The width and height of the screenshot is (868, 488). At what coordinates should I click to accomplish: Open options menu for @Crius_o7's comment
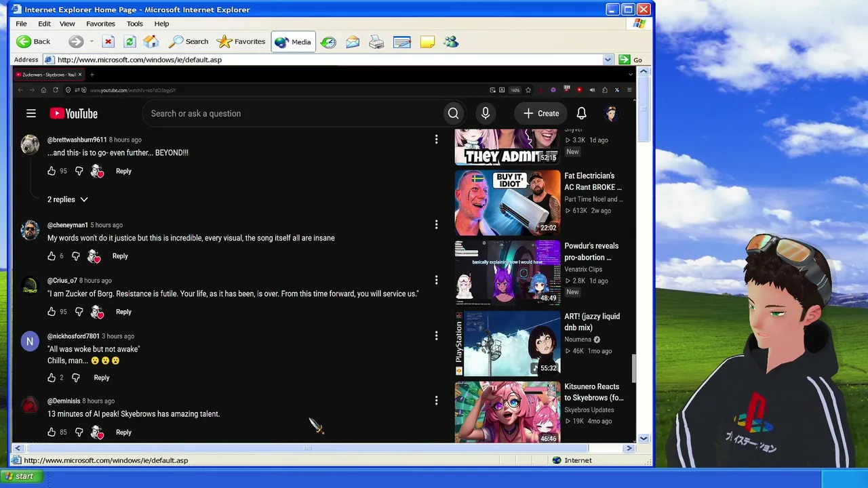pyautogui.click(x=436, y=280)
